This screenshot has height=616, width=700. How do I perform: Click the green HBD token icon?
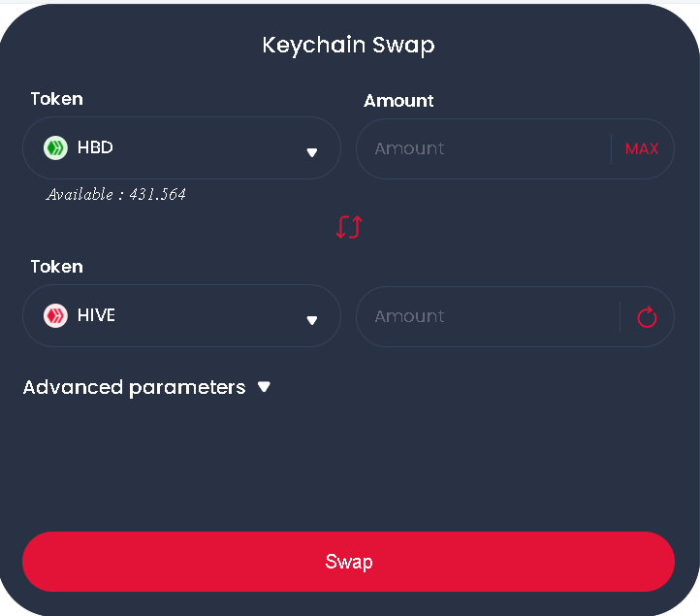click(x=55, y=147)
